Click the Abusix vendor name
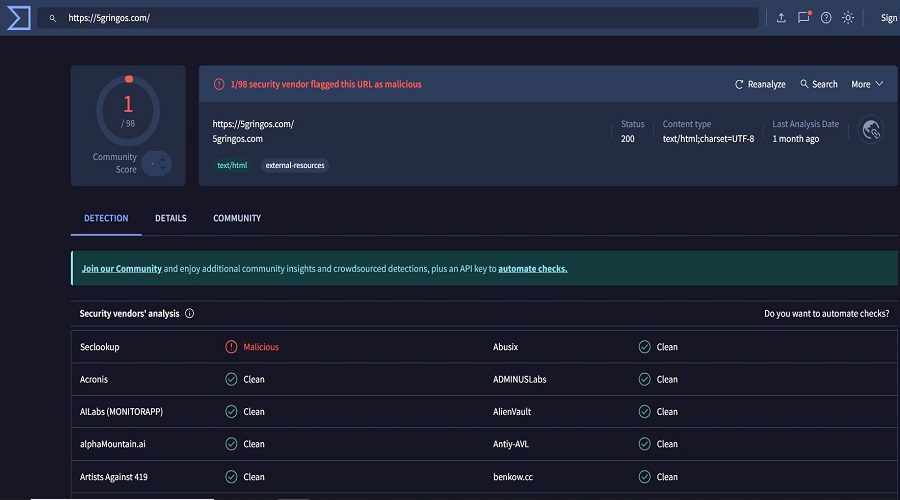Screen dimensions: 900x500 505,347
